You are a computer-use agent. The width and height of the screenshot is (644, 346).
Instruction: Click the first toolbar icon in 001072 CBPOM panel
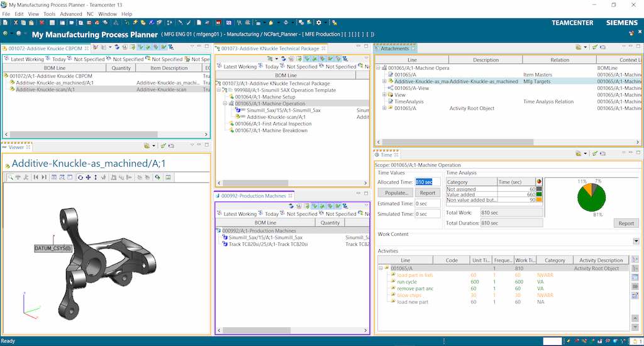pyautogui.click(x=96, y=48)
